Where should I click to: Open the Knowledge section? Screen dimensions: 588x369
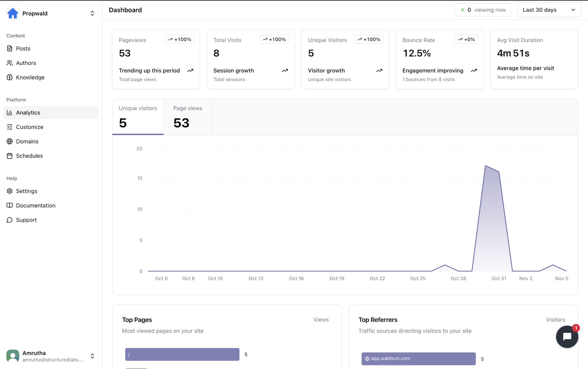pyautogui.click(x=9, y=77)
